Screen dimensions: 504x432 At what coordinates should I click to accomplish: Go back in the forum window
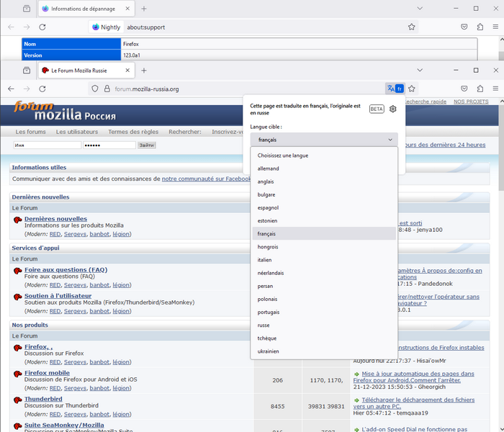11,89
